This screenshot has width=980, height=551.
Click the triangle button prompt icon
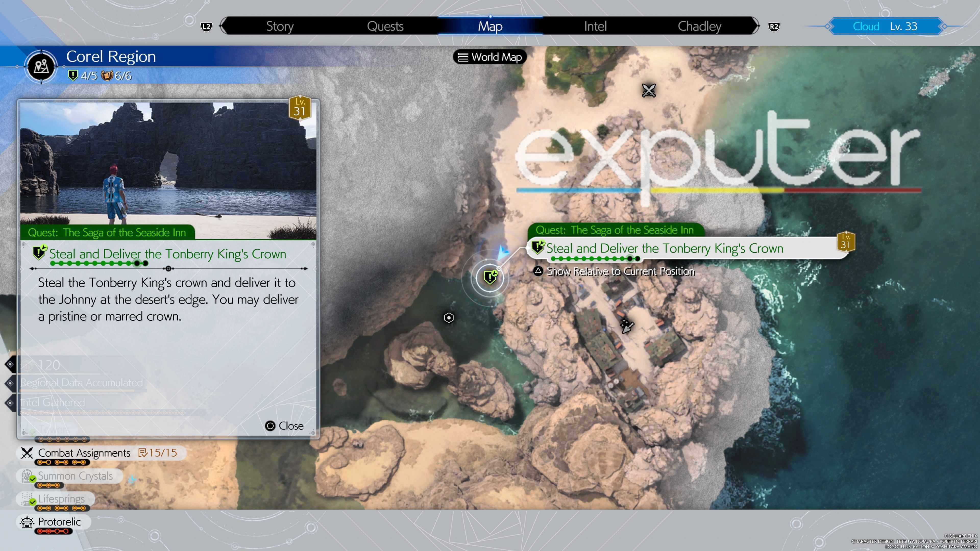(x=538, y=271)
